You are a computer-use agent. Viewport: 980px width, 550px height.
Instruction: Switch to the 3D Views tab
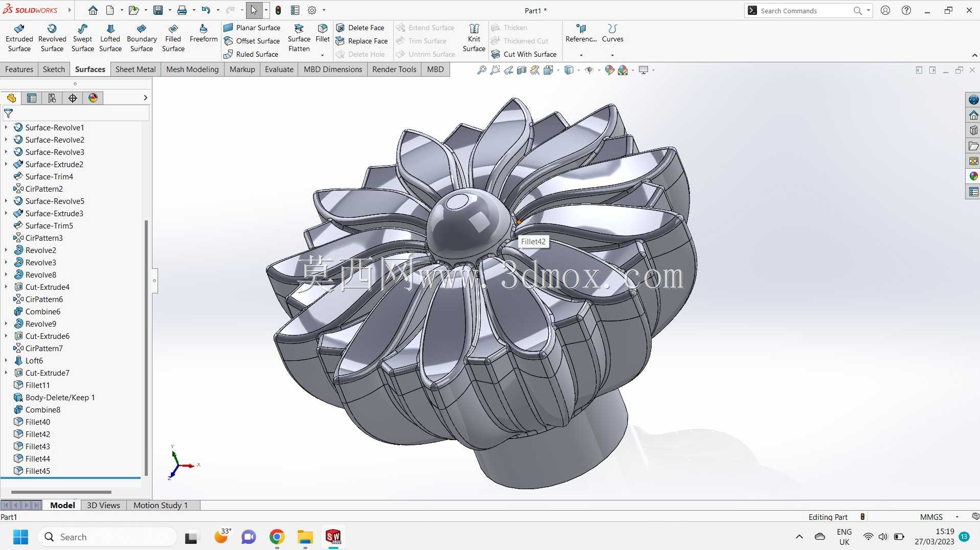[103, 505]
